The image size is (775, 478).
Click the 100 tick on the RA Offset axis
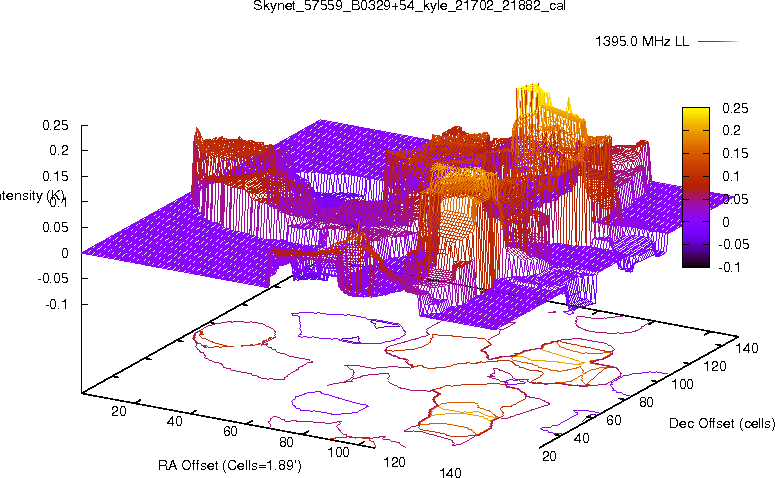[339, 452]
